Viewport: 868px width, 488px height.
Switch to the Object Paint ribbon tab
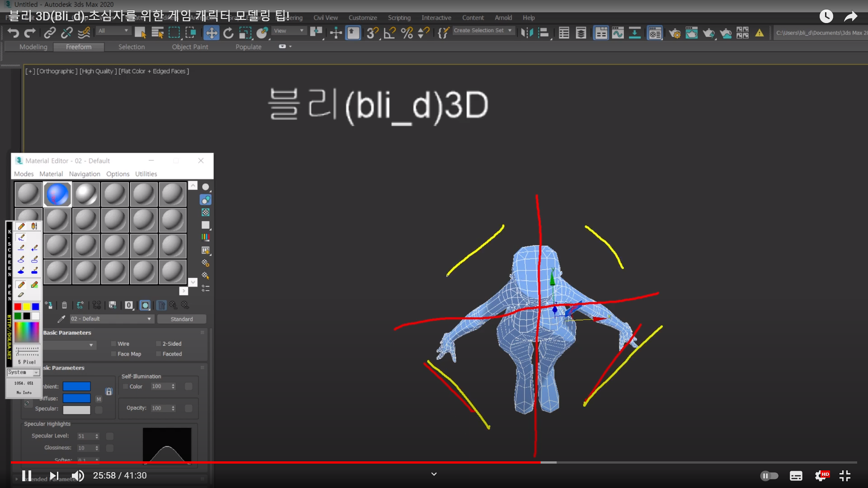coord(190,47)
